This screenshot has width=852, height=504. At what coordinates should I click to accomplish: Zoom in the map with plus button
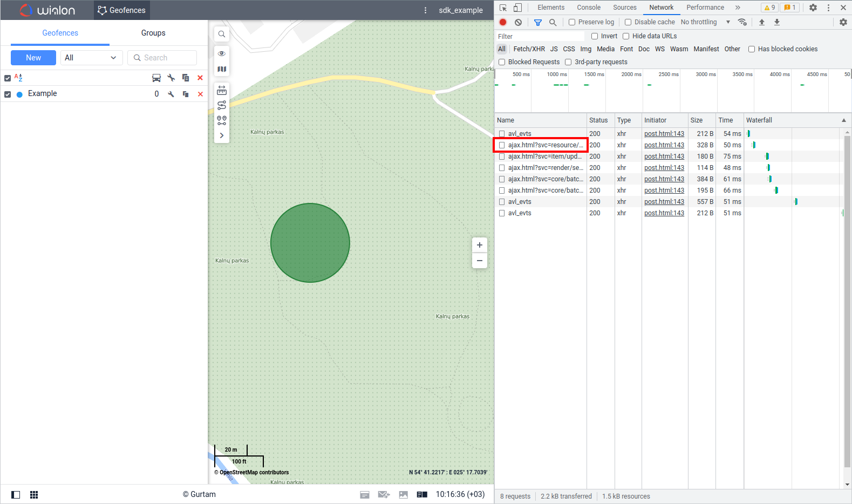point(479,245)
